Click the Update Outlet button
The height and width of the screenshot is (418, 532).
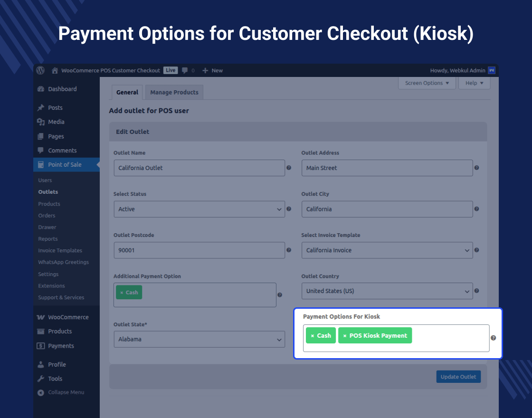coord(458,377)
